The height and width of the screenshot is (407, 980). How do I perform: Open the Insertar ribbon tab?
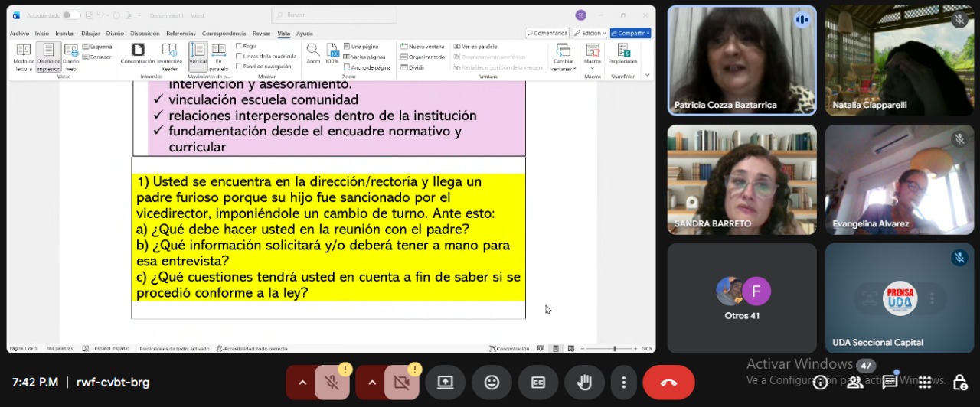coord(65,34)
